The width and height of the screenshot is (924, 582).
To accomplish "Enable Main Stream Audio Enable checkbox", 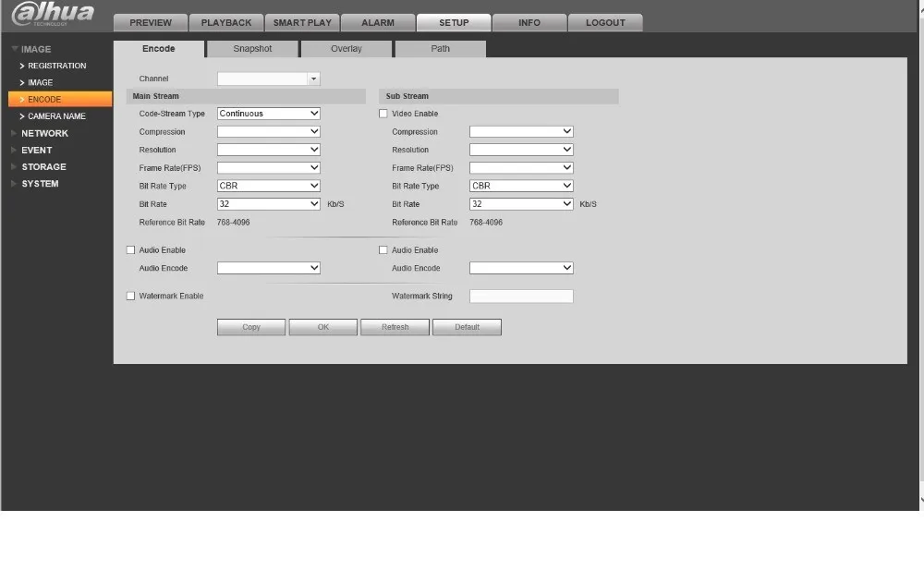I will [131, 250].
